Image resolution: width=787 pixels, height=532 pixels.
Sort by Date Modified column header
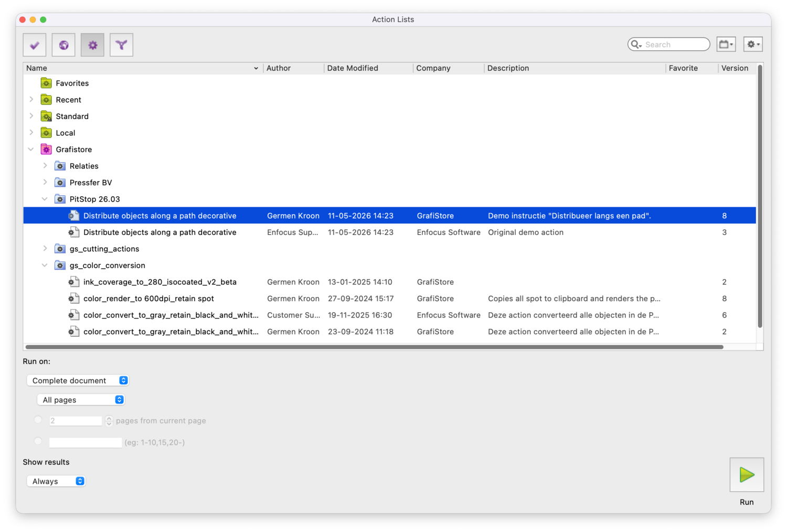point(368,68)
